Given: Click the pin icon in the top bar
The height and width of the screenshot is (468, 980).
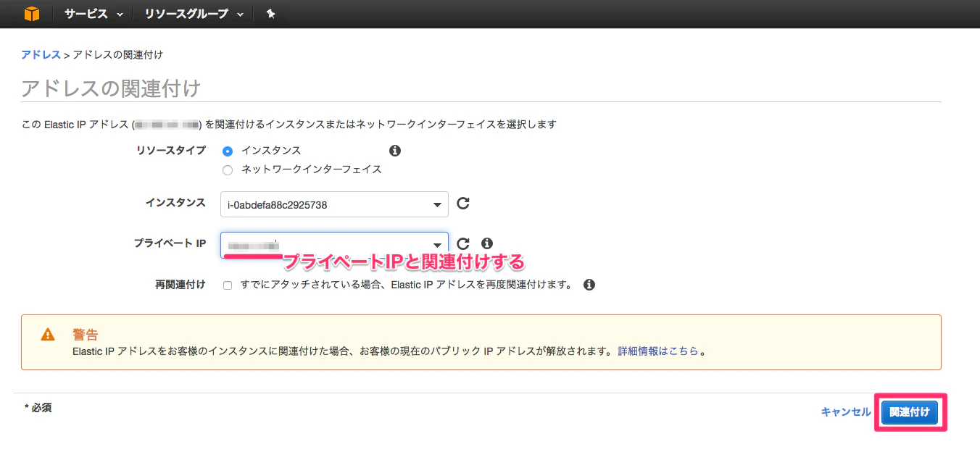Looking at the screenshot, I should 270,14.
